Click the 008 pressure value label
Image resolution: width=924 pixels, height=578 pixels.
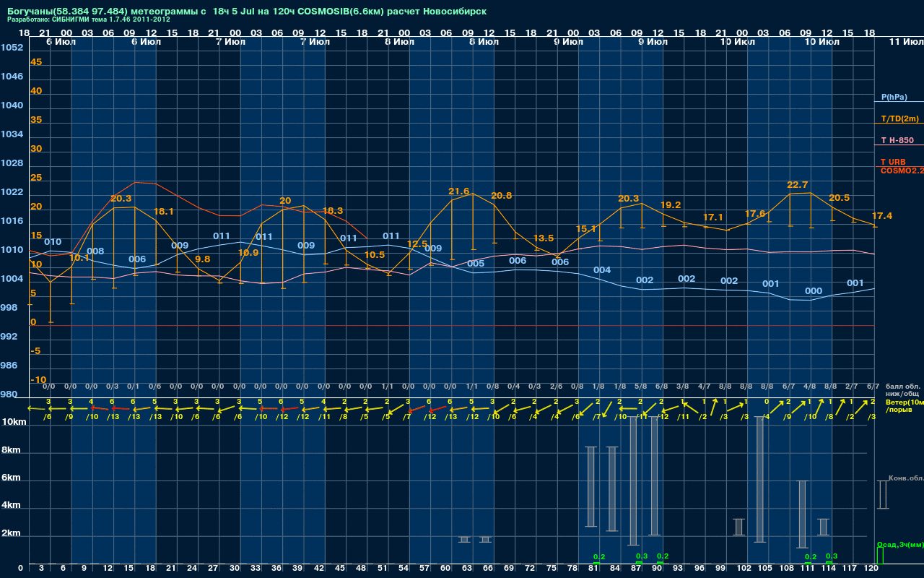coord(95,251)
